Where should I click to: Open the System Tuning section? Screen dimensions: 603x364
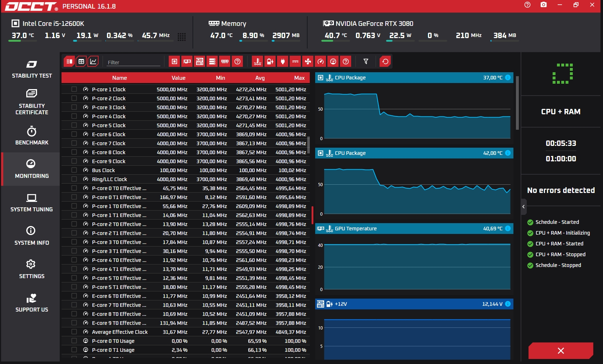click(x=32, y=202)
